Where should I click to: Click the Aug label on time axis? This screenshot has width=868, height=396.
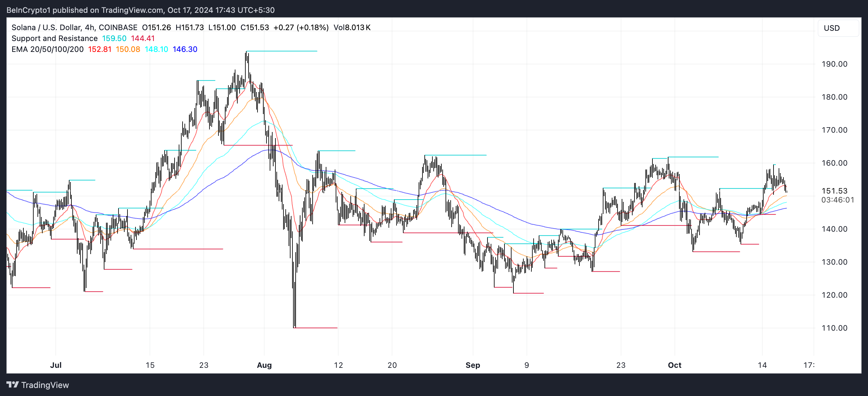point(264,365)
